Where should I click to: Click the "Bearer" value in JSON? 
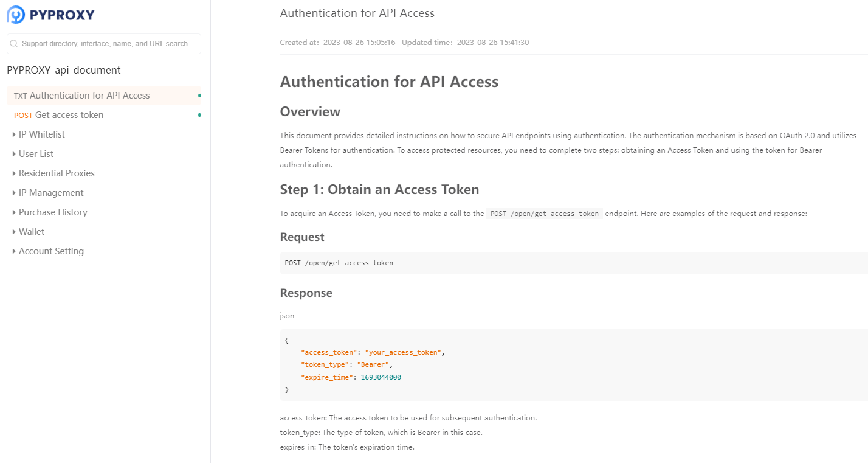[x=373, y=365]
